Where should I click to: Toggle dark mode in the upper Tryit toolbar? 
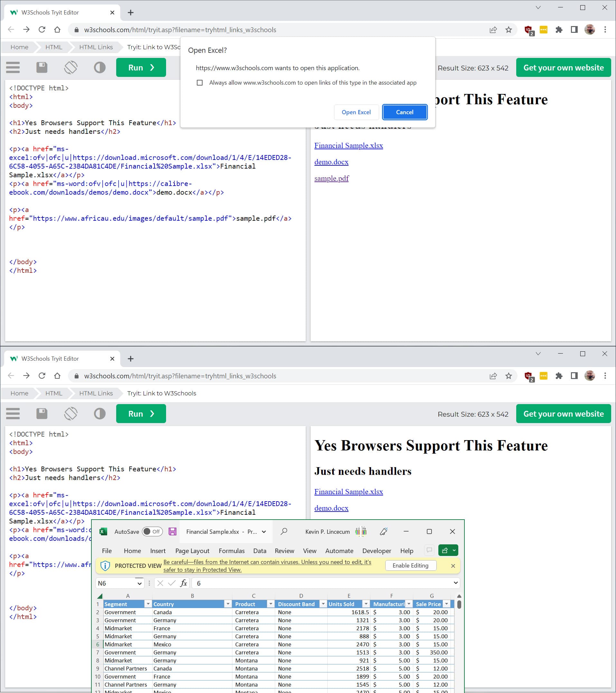(100, 68)
